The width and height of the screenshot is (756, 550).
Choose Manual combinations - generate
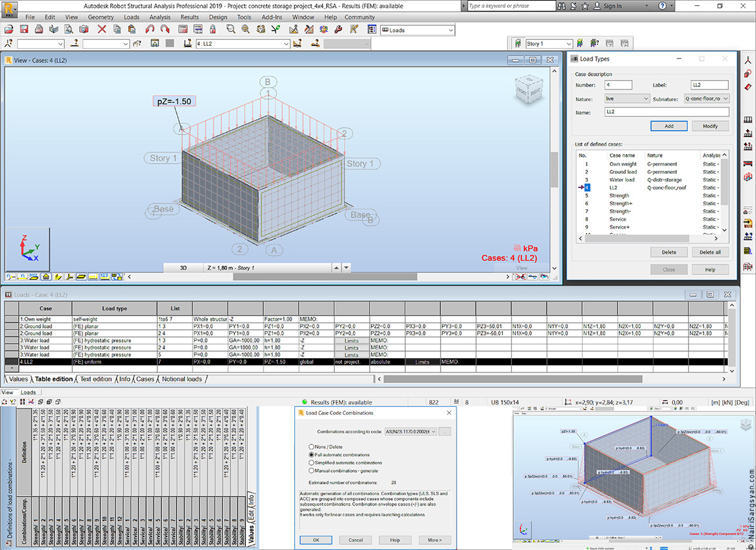pos(312,471)
